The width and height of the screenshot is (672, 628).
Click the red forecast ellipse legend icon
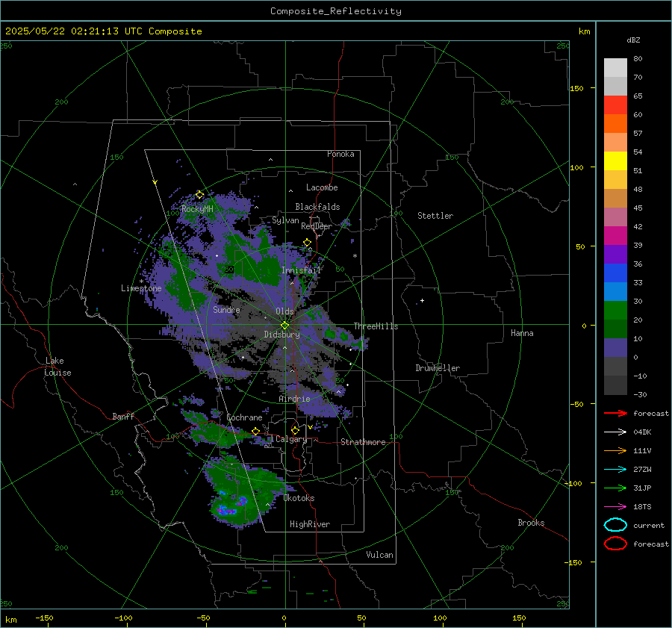click(x=615, y=544)
